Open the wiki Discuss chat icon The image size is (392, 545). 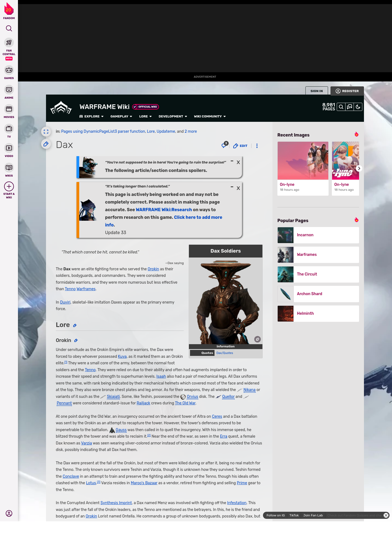pos(350,107)
